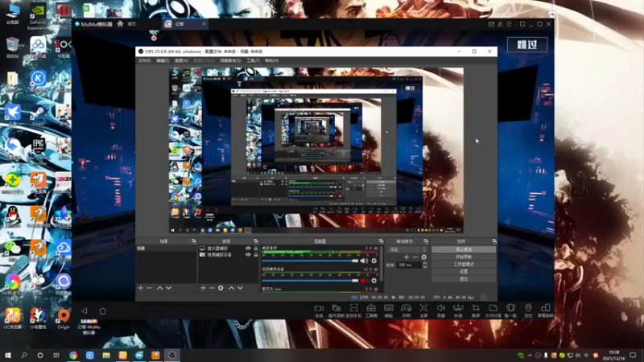
Task: Click the OBS icon on the taskbar
Action: click(x=172, y=355)
